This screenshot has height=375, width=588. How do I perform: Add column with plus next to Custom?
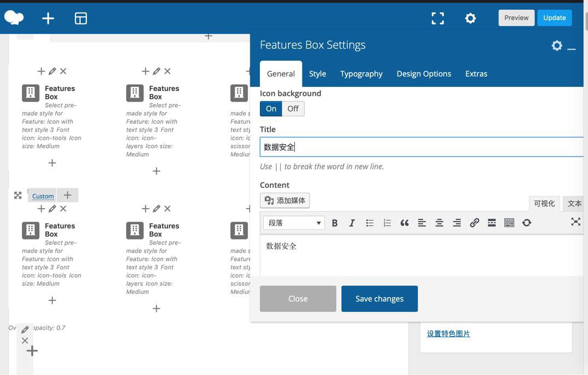pyautogui.click(x=68, y=195)
